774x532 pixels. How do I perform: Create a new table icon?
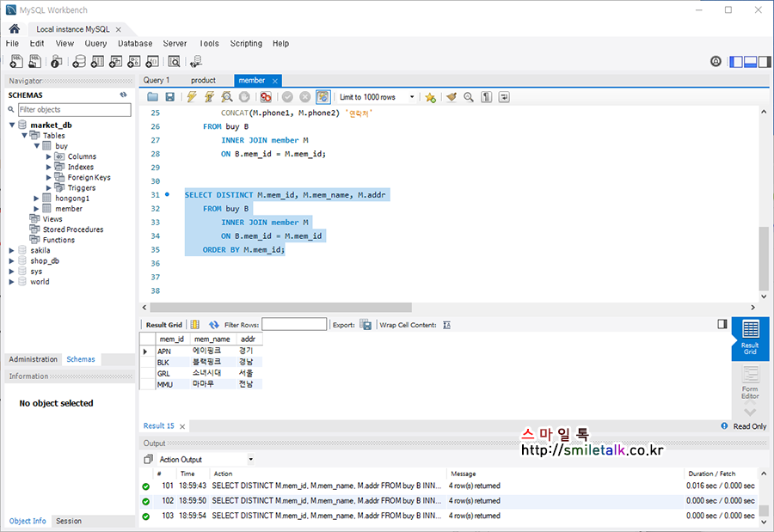[x=97, y=61]
